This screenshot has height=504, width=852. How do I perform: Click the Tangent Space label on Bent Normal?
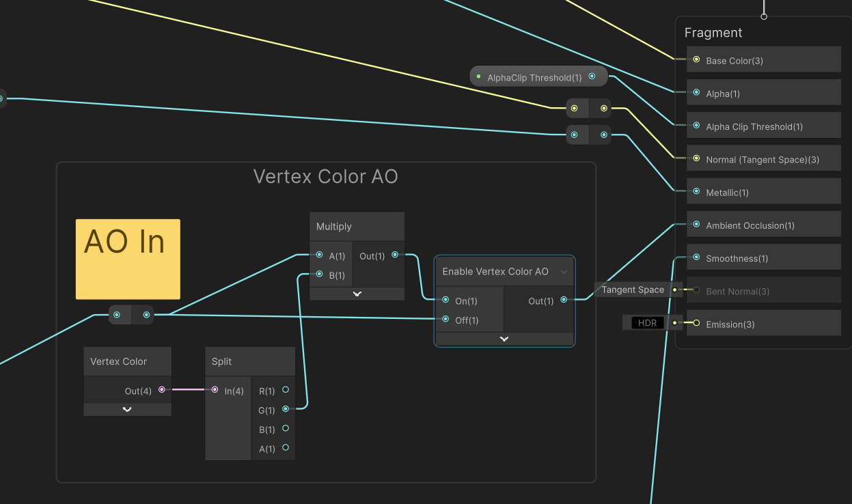pos(633,290)
